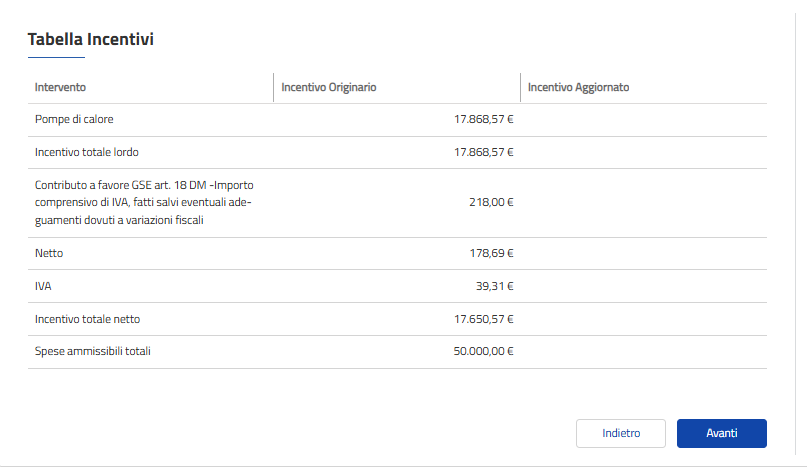The image size is (807, 471).
Task: Click the Spese ammissibili totali label
Action: pyautogui.click(x=93, y=351)
